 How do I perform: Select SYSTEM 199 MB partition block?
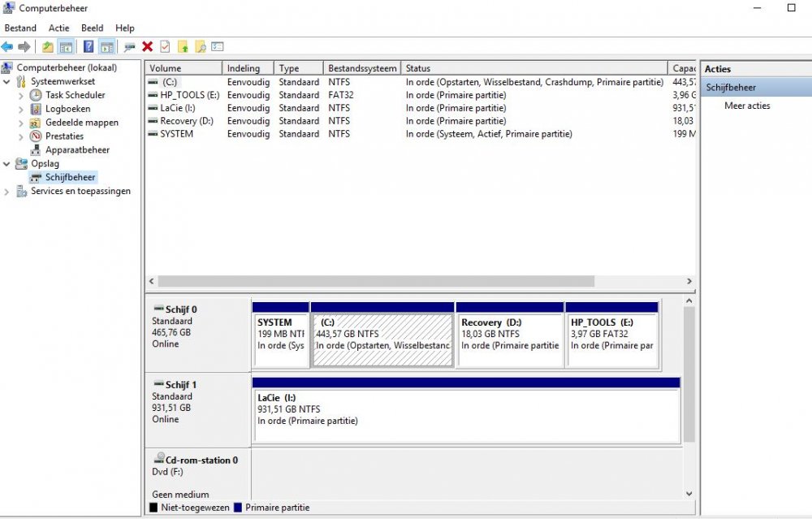pyautogui.click(x=281, y=335)
